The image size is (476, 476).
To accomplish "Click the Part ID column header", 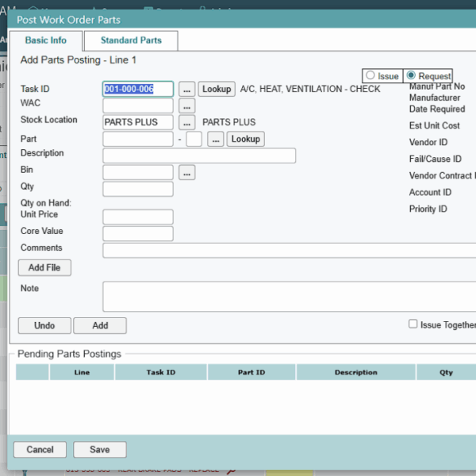I will tap(251, 372).
